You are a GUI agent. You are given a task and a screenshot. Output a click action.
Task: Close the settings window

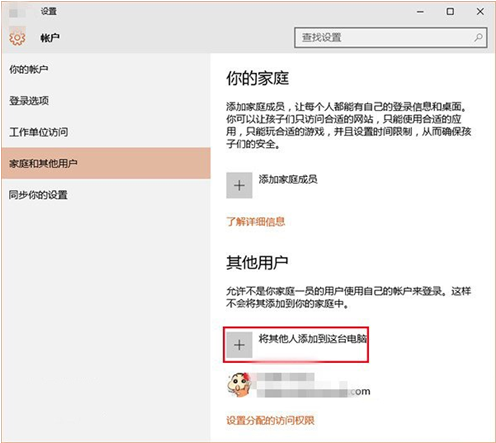480,12
